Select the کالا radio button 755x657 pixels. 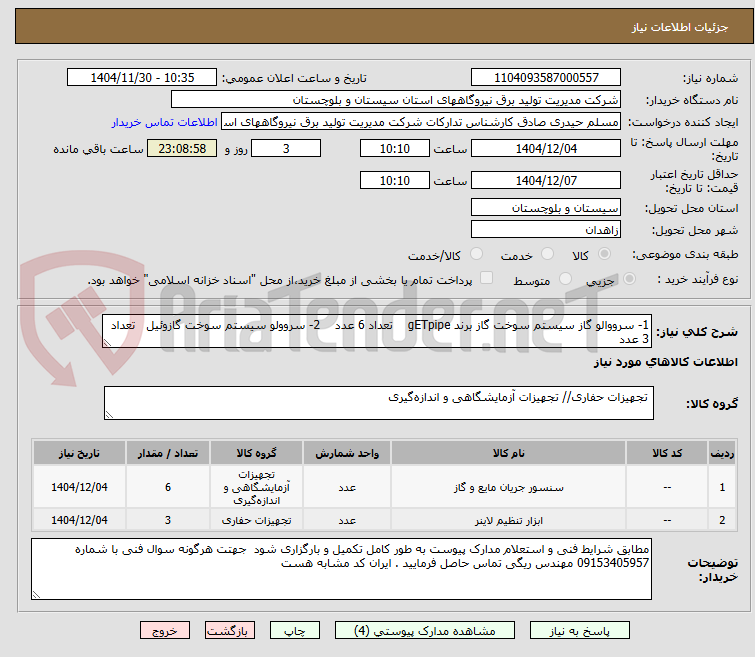pos(604,254)
